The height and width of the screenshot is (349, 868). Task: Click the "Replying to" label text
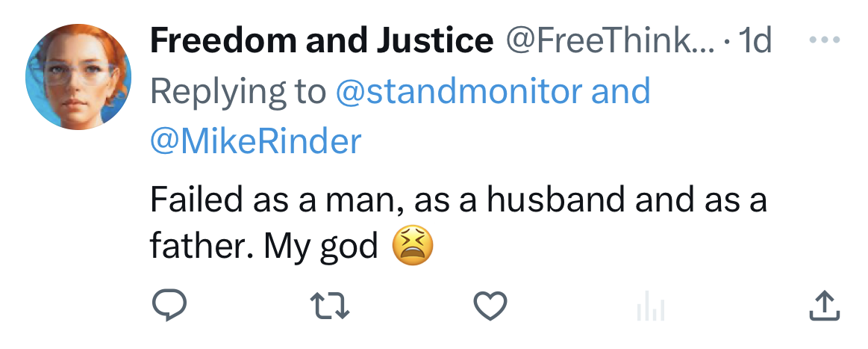pyautogui.click(x=238, y=91)
